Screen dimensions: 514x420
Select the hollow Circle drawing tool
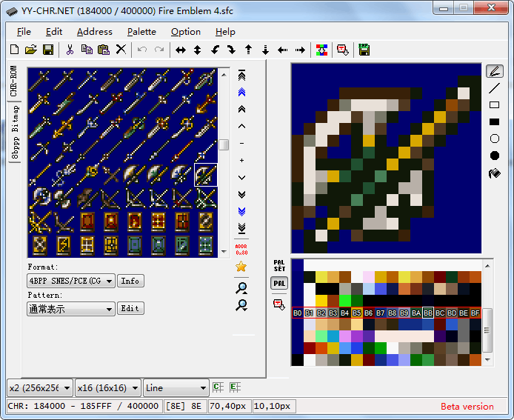[495, 139]
